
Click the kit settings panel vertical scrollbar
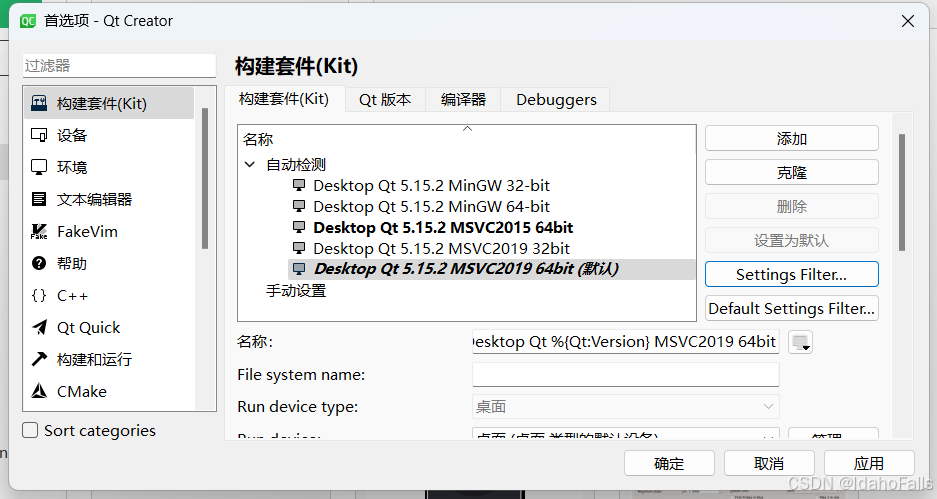click(x=902, y=192)
